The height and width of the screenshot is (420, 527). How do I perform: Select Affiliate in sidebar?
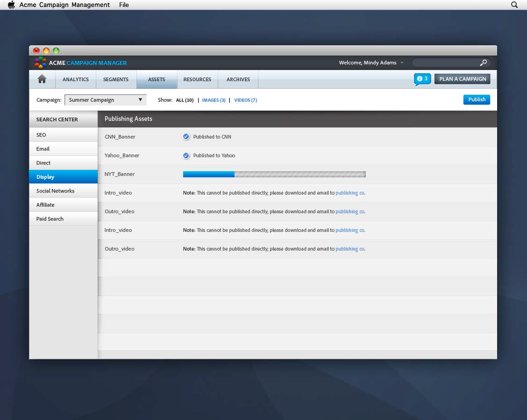(x=64, y=205)
